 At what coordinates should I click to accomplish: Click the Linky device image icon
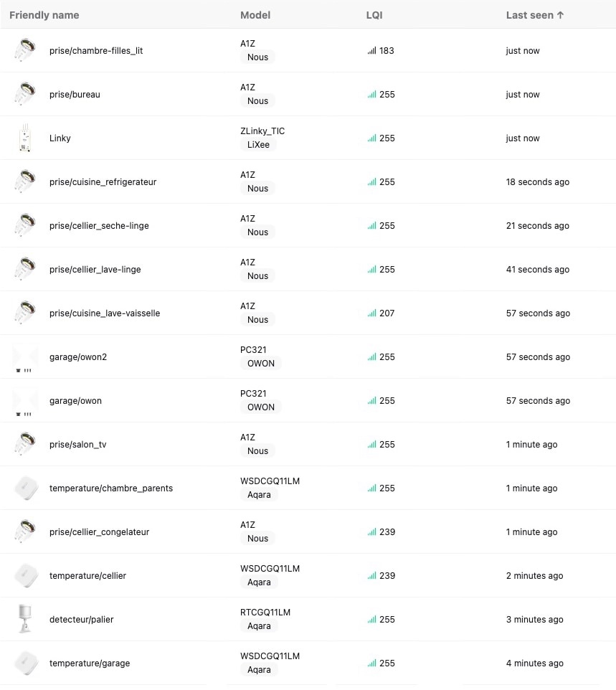pyautogui.click(x=24, y=138)
